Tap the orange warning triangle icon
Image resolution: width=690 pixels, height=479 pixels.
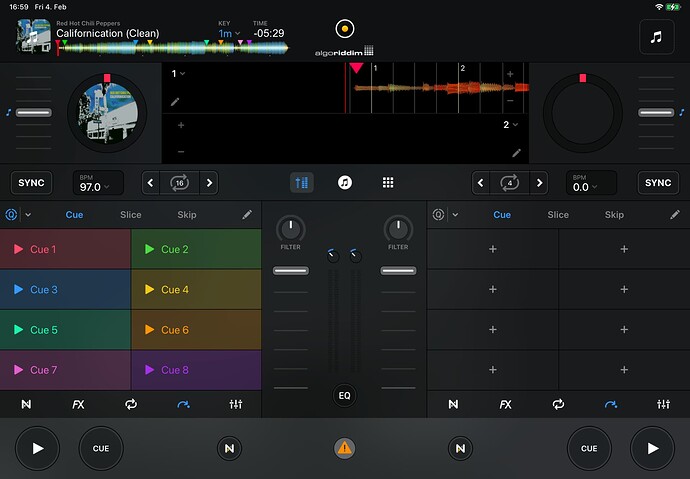tap(345, 448)
